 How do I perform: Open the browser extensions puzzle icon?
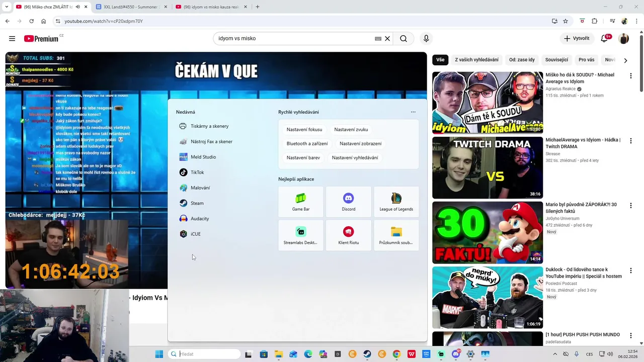(x=595, y=21)
